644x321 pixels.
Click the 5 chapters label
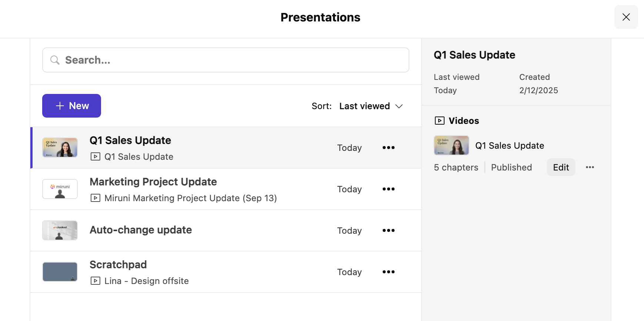(x=456, y=167)
